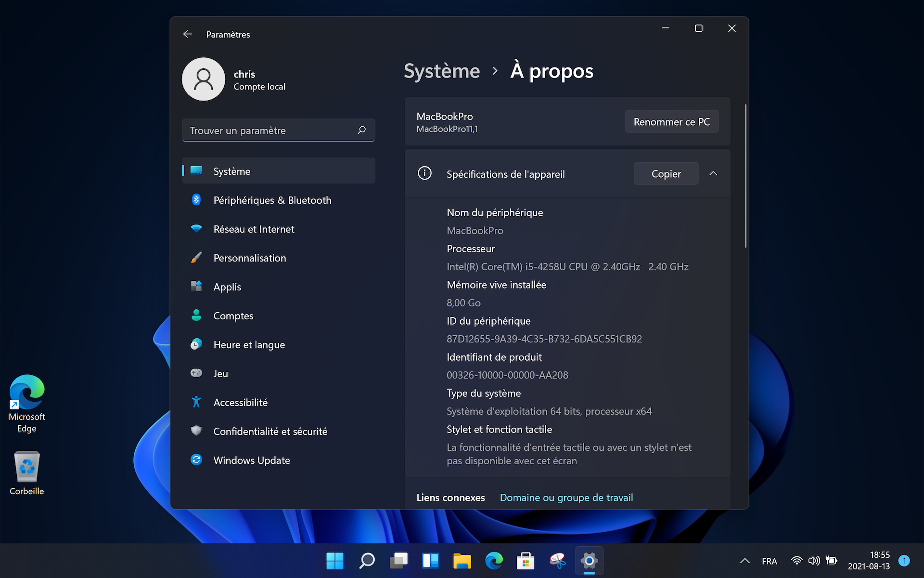Click the search magnifier icon in settings
The image size is (924, 578).
click(x=362, y=130)
